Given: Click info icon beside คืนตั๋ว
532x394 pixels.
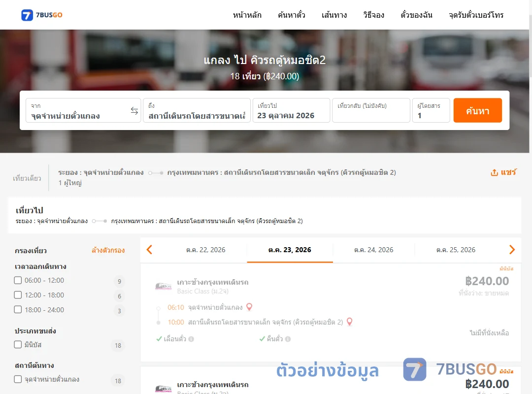Looking at the screenshot, I should pos(288,339).
